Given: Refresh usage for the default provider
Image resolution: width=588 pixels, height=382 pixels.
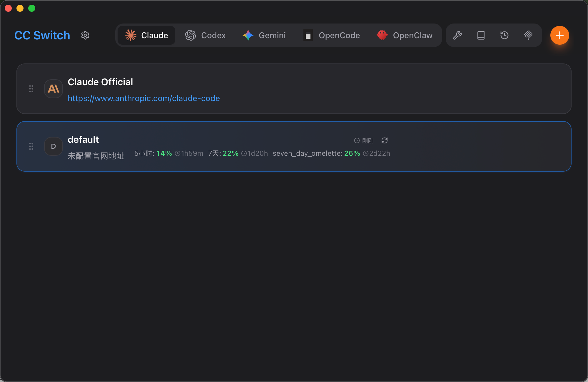Looking at the screenshot, I should (385, 140).
